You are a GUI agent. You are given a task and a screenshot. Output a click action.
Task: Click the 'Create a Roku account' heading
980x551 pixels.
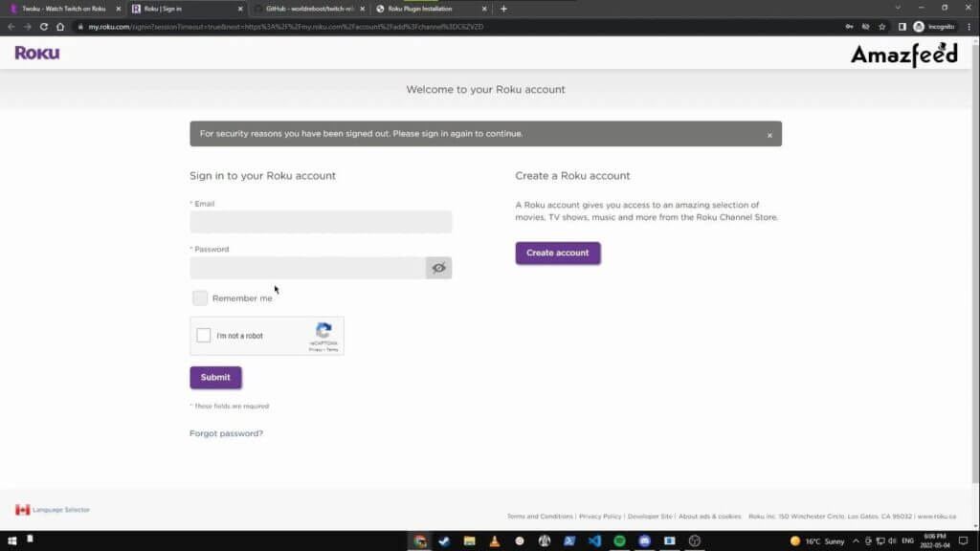coord(572,176)
